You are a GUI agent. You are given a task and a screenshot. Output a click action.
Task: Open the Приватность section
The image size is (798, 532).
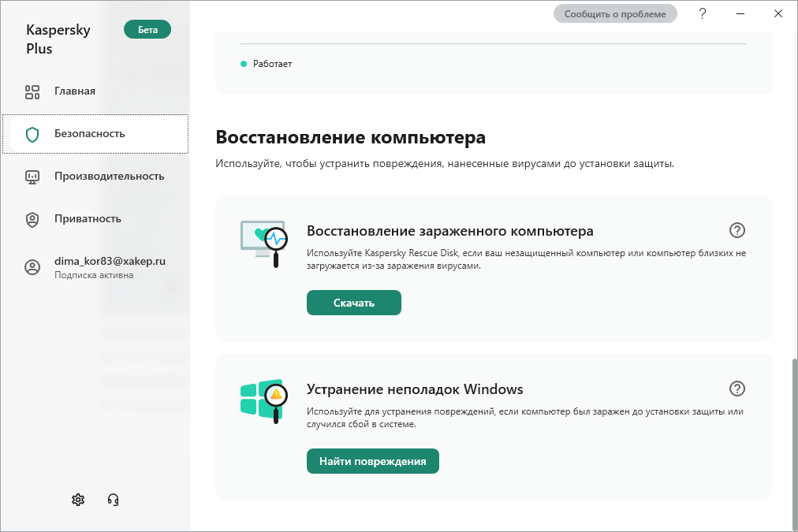click(x=95, y=219)
